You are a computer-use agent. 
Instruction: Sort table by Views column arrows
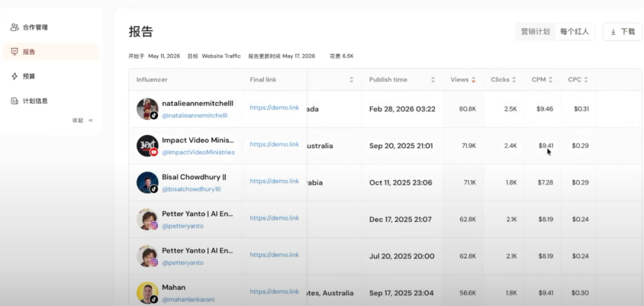pyautogui.click(x=473, y=80)
